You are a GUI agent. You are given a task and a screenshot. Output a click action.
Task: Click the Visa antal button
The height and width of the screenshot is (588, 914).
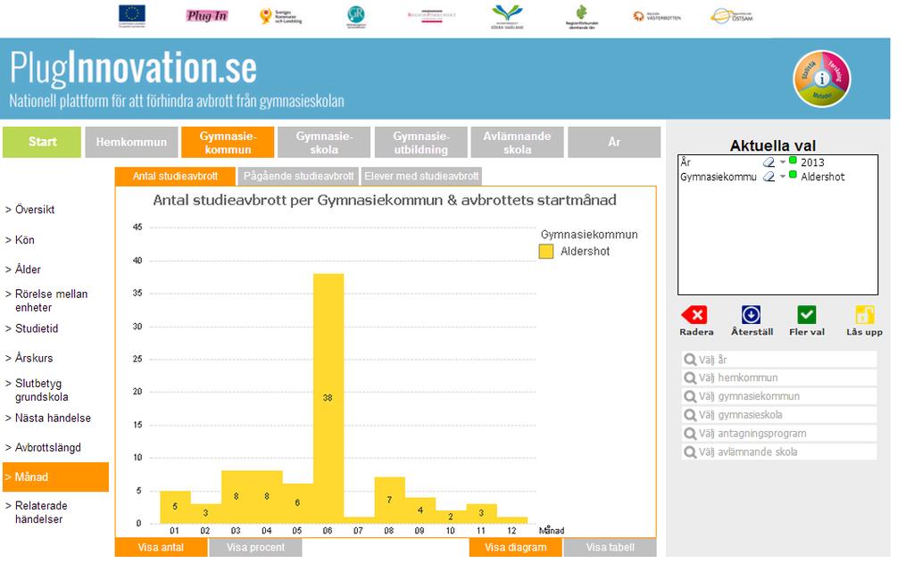(x=161, y=547)
